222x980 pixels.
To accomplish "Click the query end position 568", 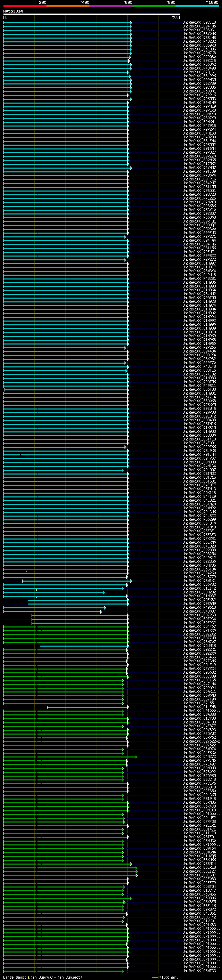I will coord(175,17).
